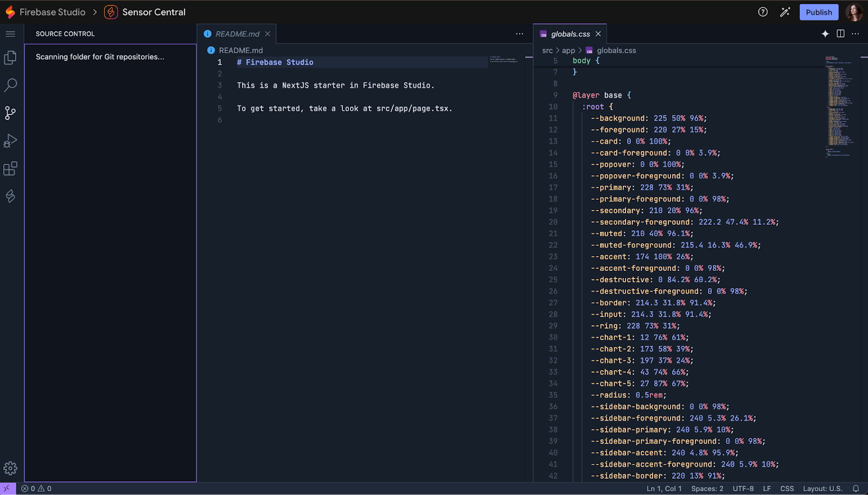Click the '--ring: 228 73% 31%' line

pyautogui.click(x=635, y=326)
